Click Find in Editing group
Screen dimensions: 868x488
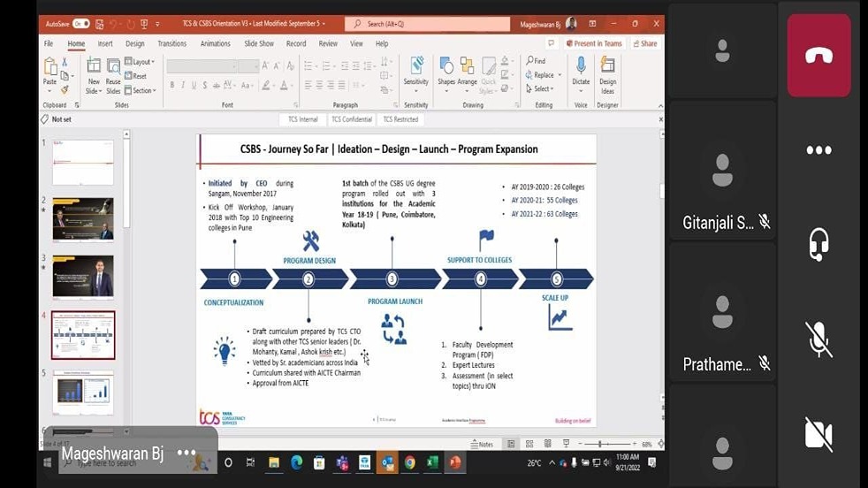coord(536,60)
